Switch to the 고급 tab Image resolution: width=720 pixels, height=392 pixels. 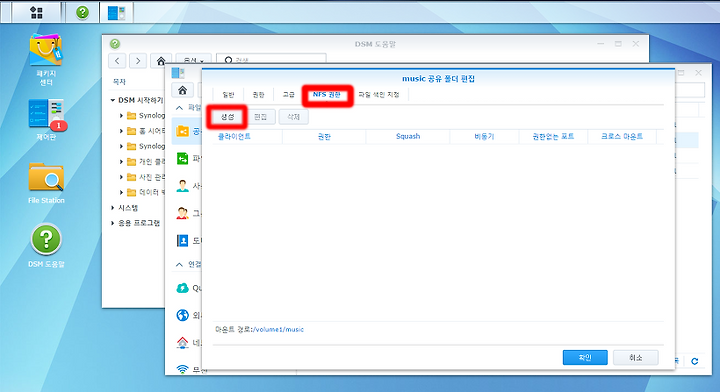(x=288, y=95)
